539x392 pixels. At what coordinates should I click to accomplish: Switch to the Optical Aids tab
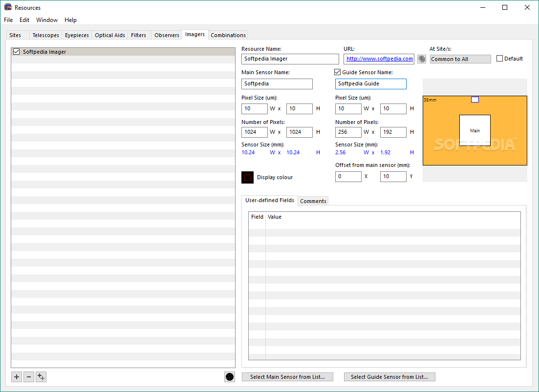(x=110, y=35)
